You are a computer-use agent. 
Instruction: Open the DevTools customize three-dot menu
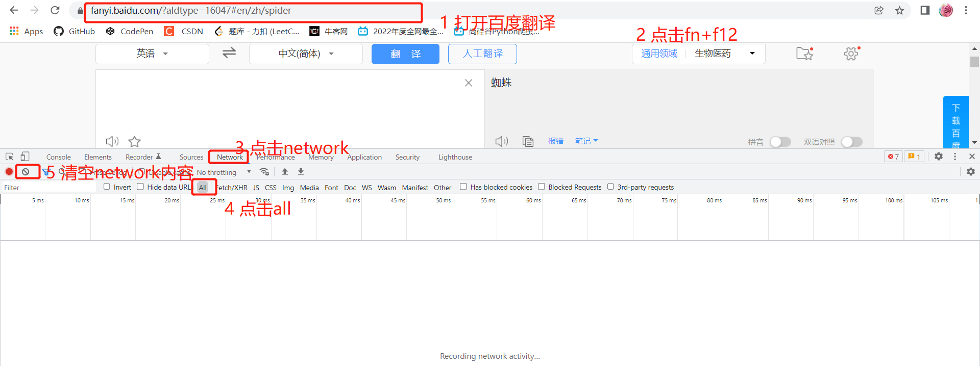955,156
